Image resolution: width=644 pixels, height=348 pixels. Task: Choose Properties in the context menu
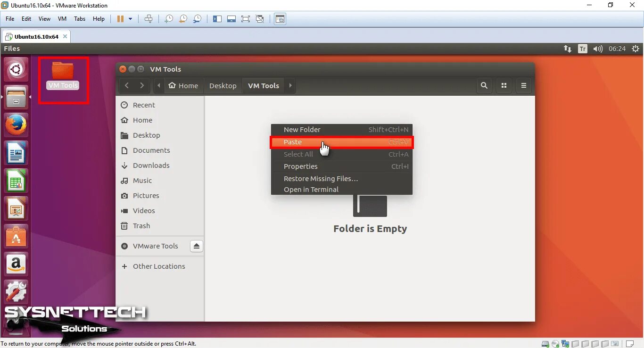(x=342, y=166)
